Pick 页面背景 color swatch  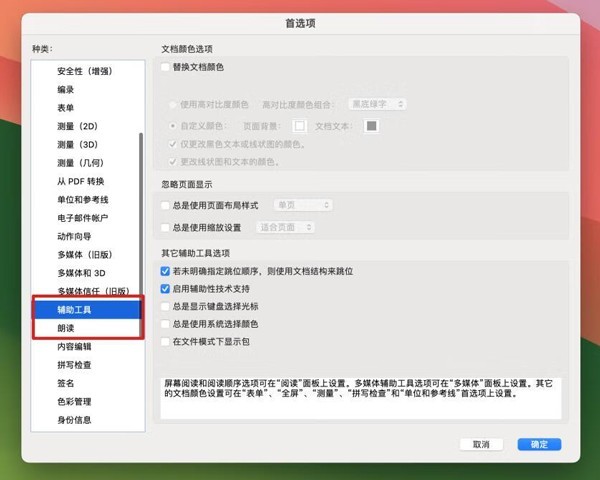[x=300, y=126]
